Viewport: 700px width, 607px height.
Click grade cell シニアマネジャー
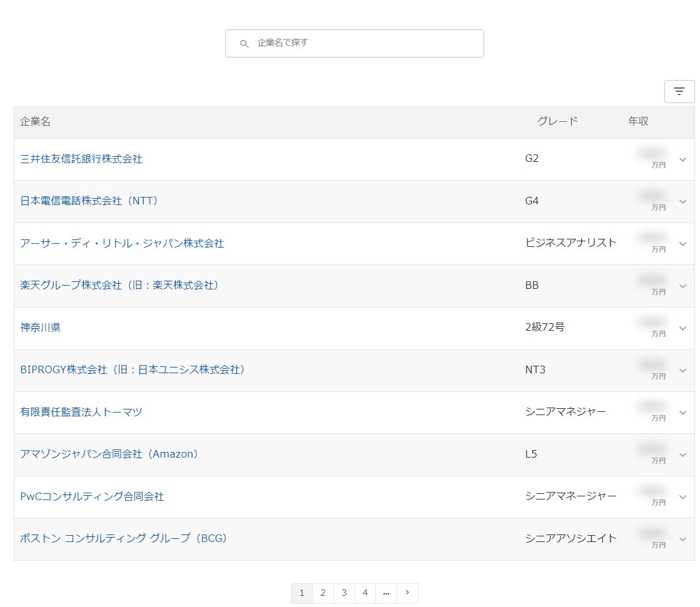[x=566, y=412]
